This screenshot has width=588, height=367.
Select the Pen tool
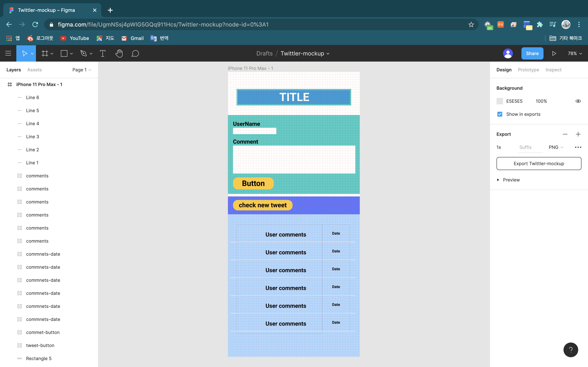click(x=84, y=53)
